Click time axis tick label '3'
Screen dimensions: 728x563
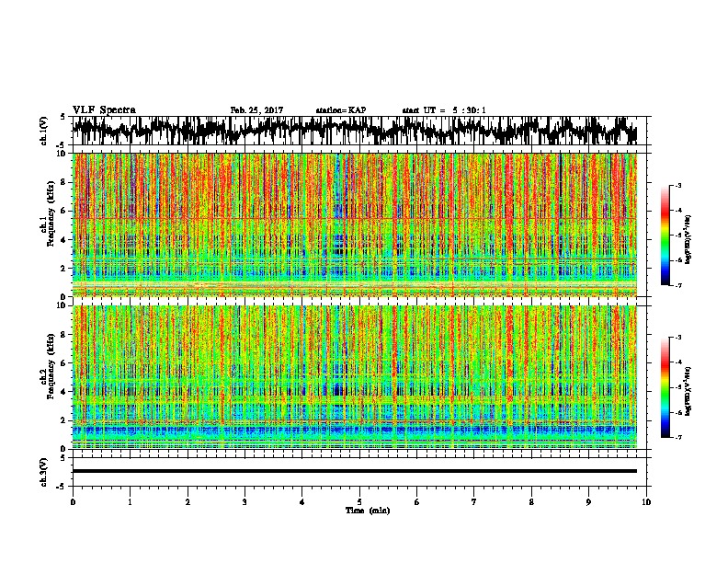pyautogui.click(x=245, y=502)
